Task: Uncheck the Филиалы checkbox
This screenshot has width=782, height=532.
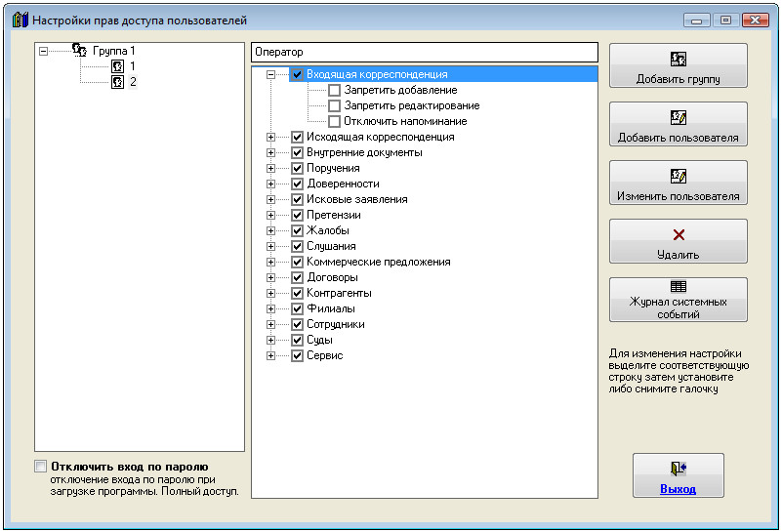Action: (x=297, y=308)
